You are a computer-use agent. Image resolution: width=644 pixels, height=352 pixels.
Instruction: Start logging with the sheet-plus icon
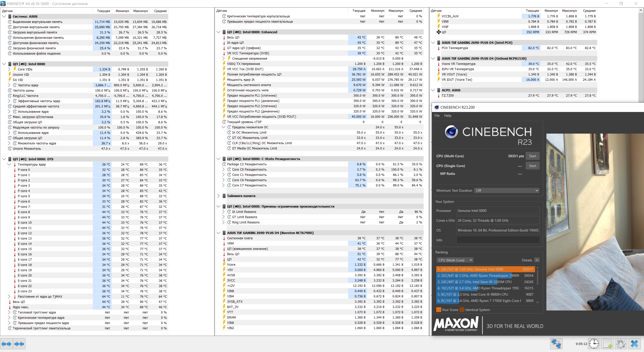pyautogui.click(x=607, y=344)
